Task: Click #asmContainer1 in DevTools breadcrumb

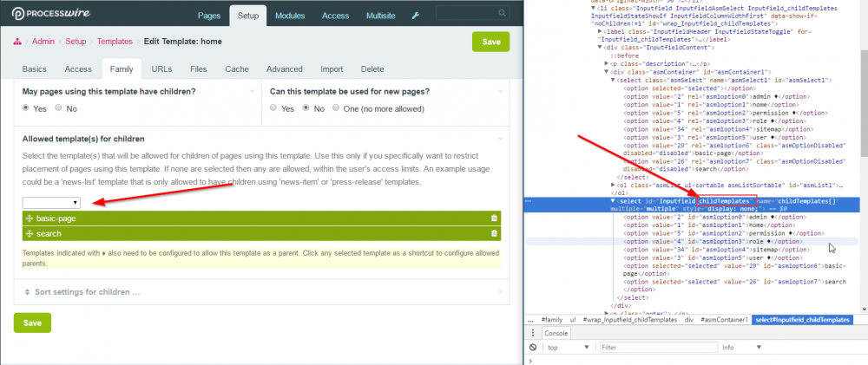Action: [x=724, y=320]
